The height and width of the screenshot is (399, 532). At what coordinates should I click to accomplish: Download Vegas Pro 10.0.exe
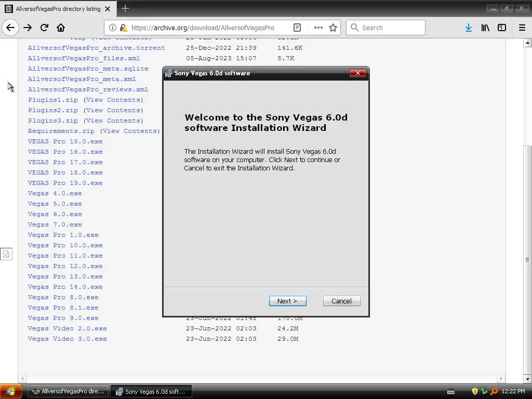(65, 245)
